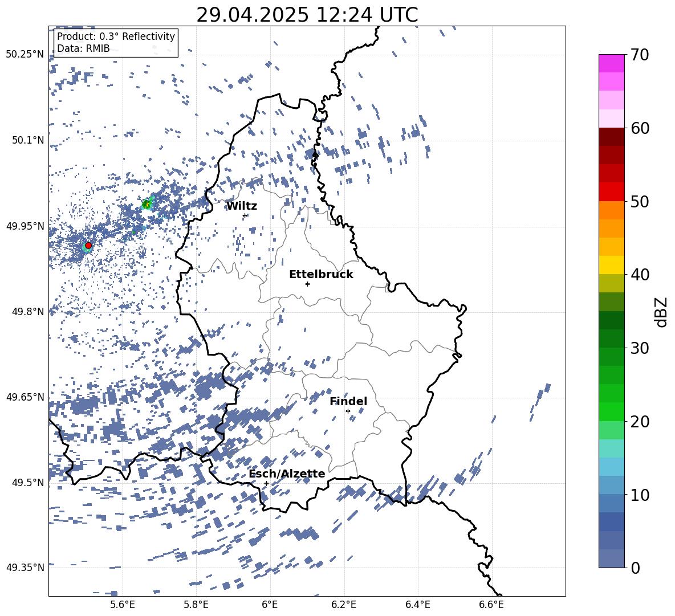Click the 49.65°N latitude label
The height and width of the screenshot is (616, 675).
point(25,397)
